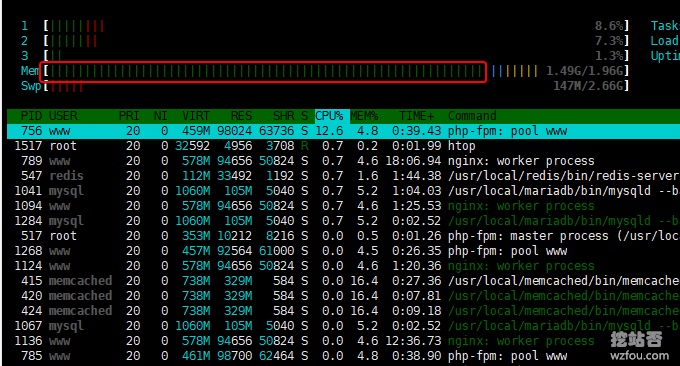Select nginx worker row with time 12:36.73
This screenshot has width=680, height=366.
click(343, 341)
